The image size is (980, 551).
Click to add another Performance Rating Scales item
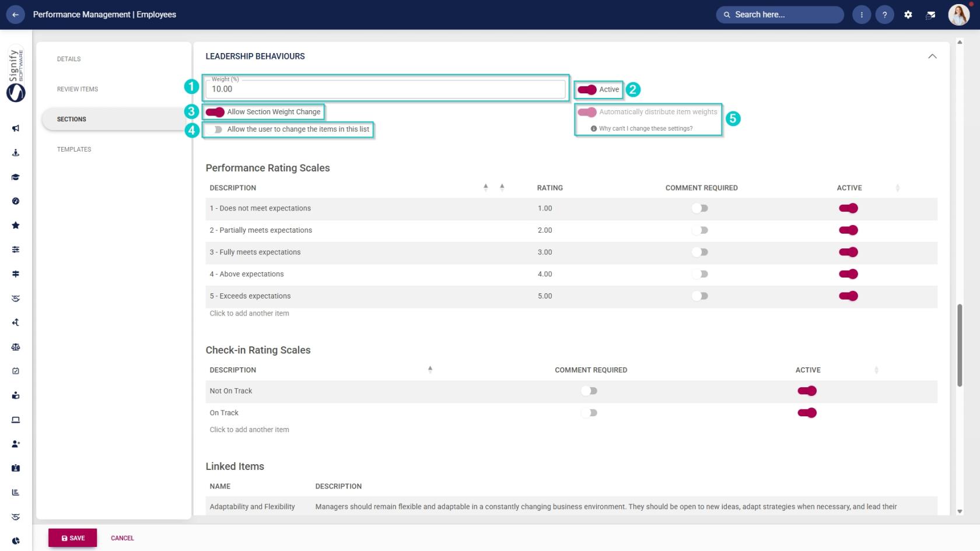(250, 313)
